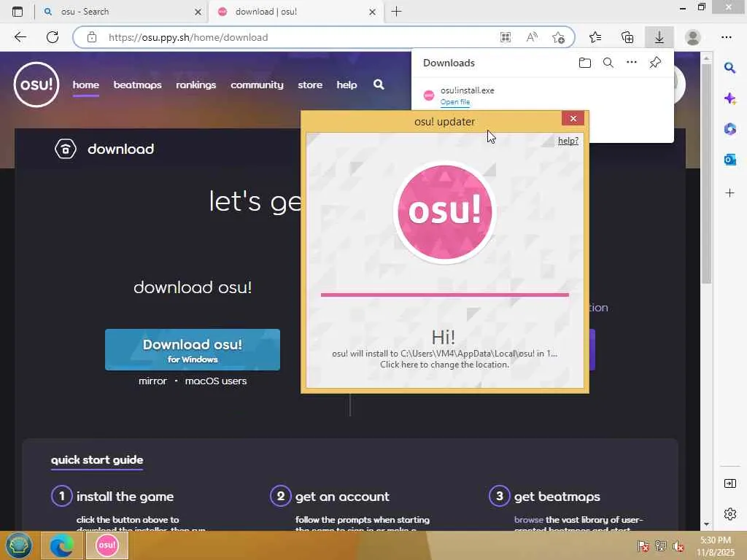Viewport: 747px width, 560px height.
Task: Open the site search magnifier icon
Action: 379,85
